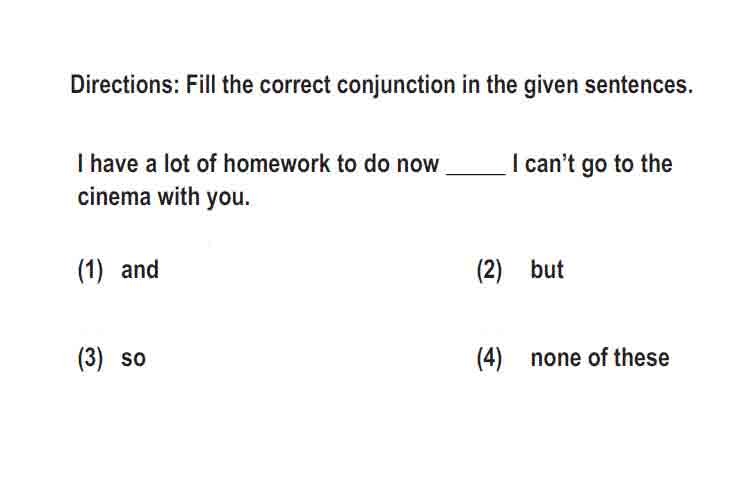This screenshot has width=750, height=500.
Task: Click the blank line in the sentence
Action: tap(476, 174)
